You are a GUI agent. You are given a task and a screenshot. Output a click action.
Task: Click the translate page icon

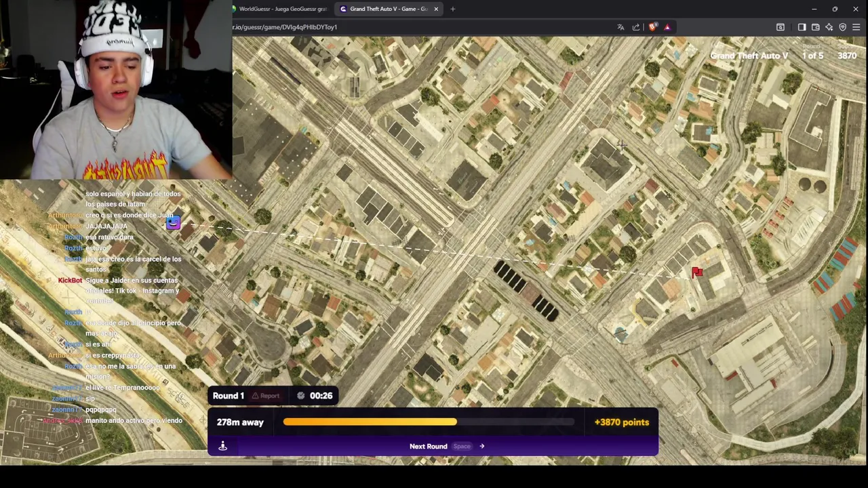(620, 27)
